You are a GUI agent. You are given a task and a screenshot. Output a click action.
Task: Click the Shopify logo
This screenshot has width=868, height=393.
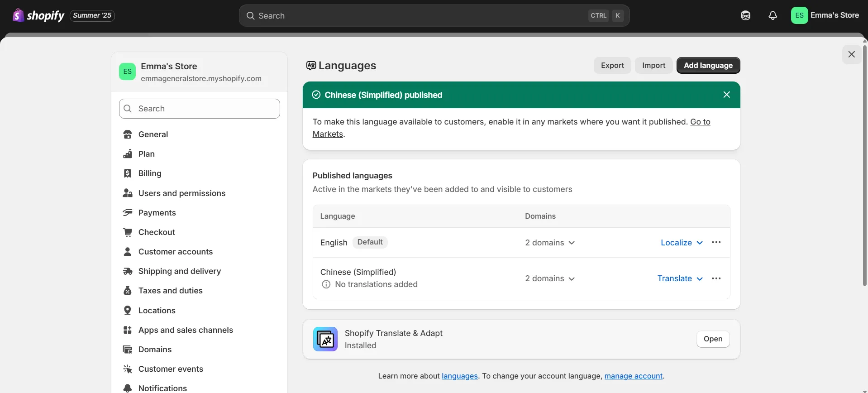(38, 15)
